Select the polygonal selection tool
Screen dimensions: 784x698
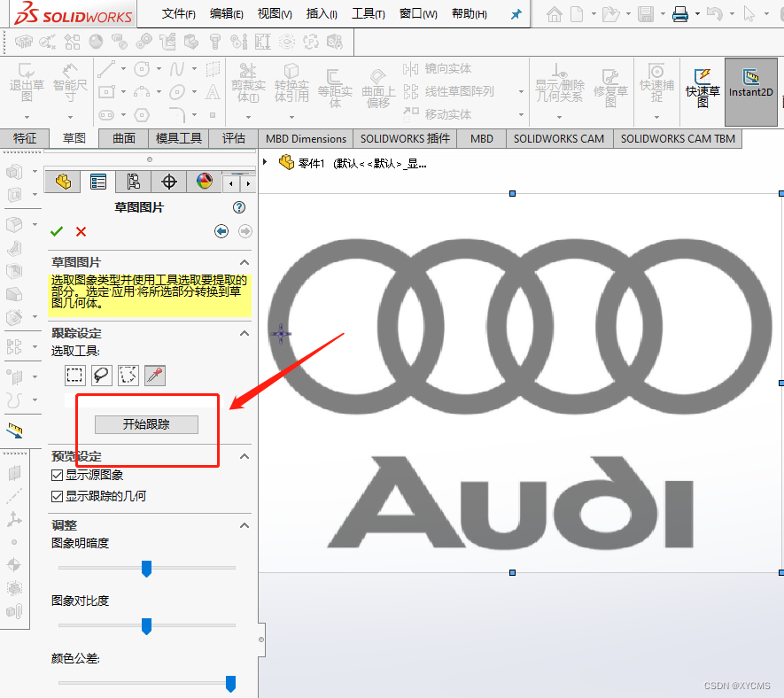pyautogui.click(x=128, y=375)
